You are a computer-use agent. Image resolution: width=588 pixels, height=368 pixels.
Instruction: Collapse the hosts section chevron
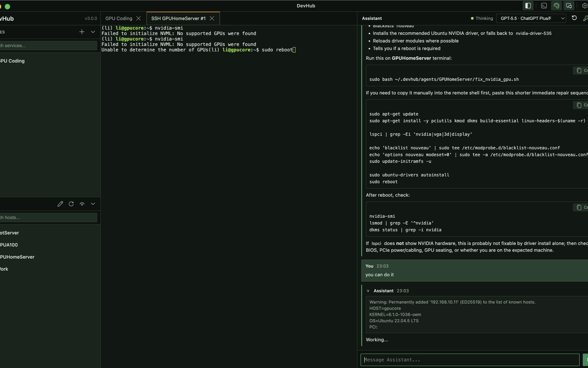[x=93, y=204]
